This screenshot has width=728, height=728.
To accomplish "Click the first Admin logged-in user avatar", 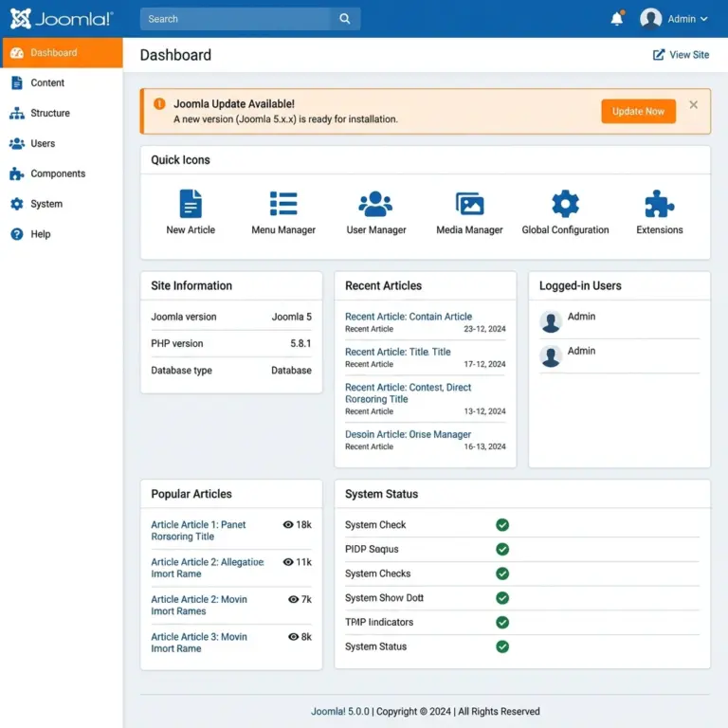I will coord(551,321).
